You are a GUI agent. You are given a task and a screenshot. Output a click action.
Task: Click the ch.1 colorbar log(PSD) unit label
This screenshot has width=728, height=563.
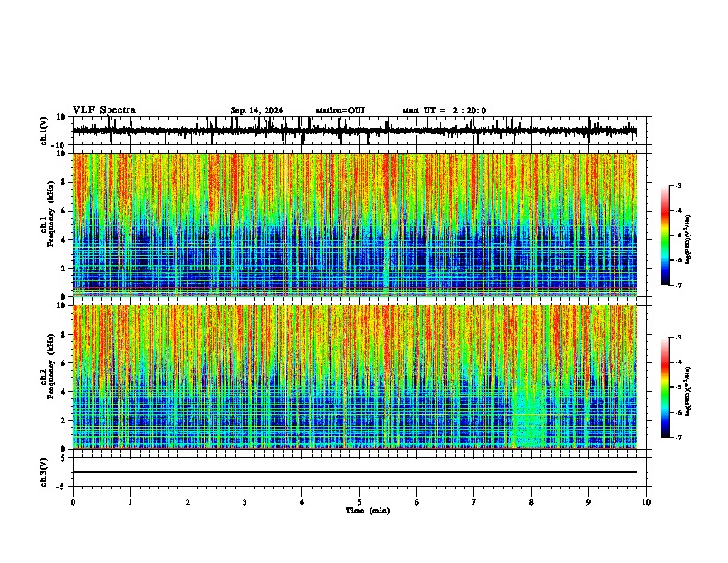tap(688, 239)
